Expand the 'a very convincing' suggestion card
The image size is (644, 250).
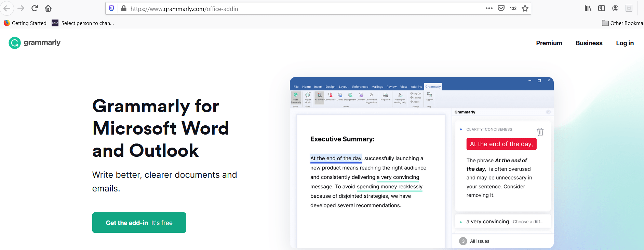click(x=503, y=222)
